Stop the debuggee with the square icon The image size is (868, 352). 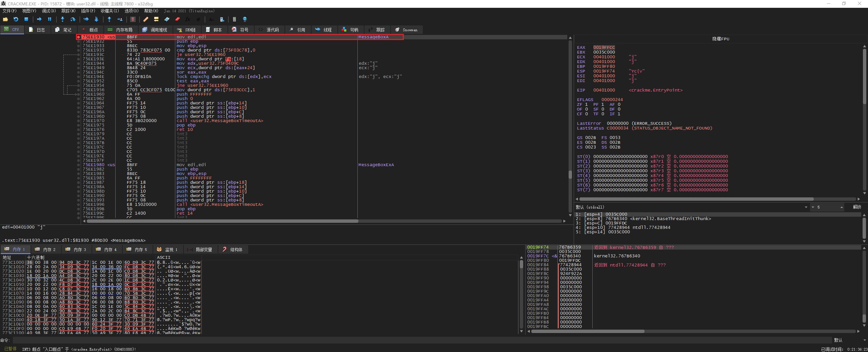pyautogui.click(x=26, y=19)
